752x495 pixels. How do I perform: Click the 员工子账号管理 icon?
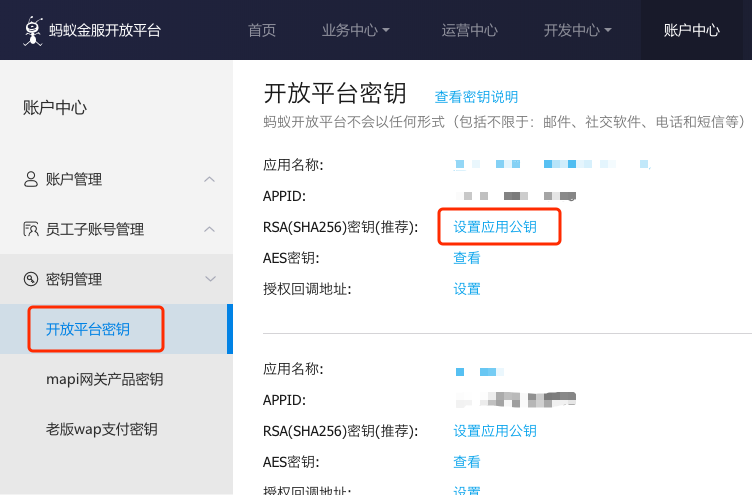(x=31, y=229)
